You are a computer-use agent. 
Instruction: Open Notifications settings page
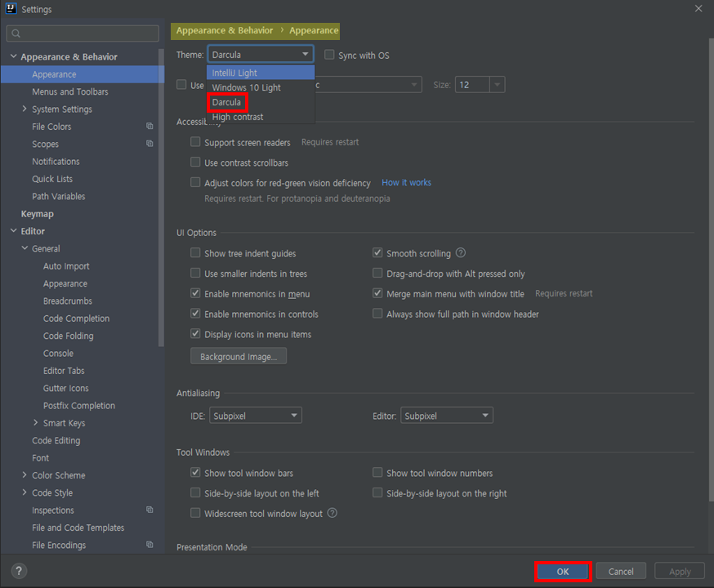[x=56, y=161]
